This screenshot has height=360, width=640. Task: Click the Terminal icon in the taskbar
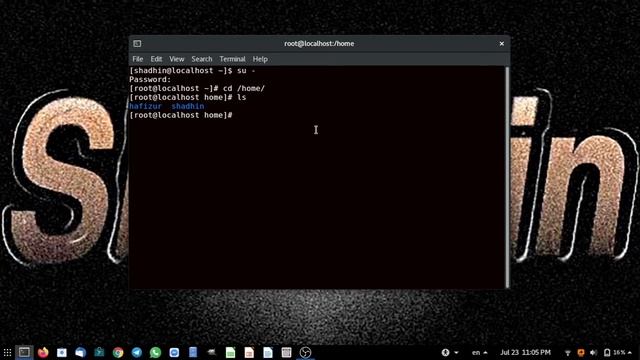click(x=24, y=352)
